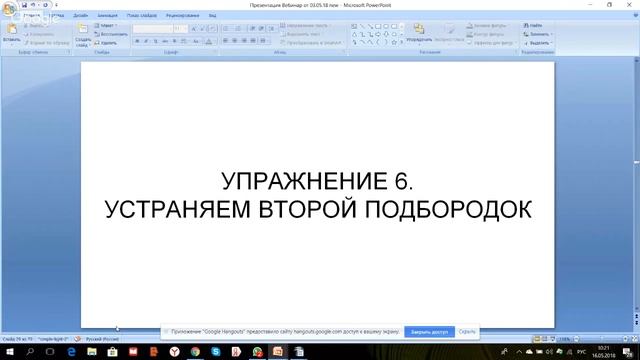Select the triangle shape in gallery

(x=354, y=35)
